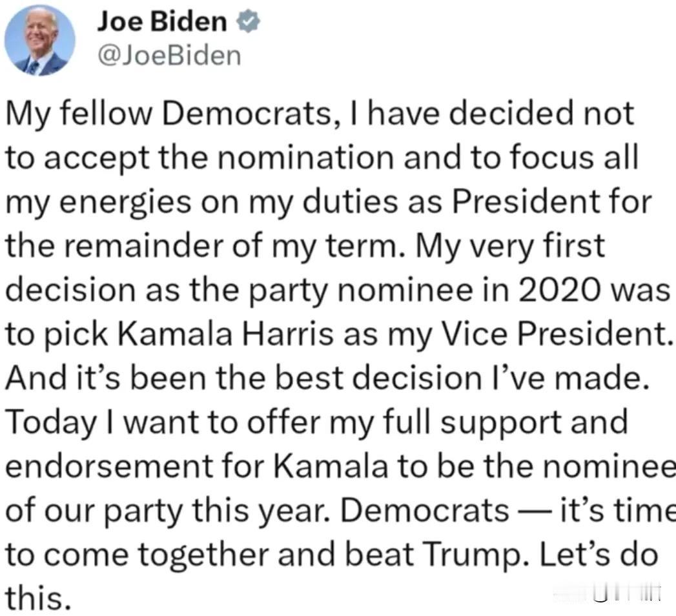Open the round profile avatar picture

point(39,40)
